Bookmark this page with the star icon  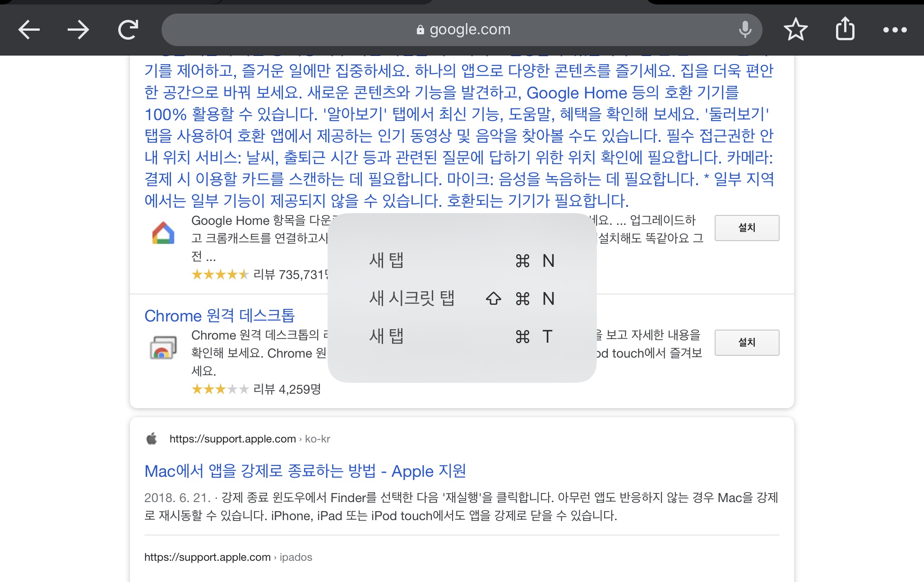click(796, 30)
